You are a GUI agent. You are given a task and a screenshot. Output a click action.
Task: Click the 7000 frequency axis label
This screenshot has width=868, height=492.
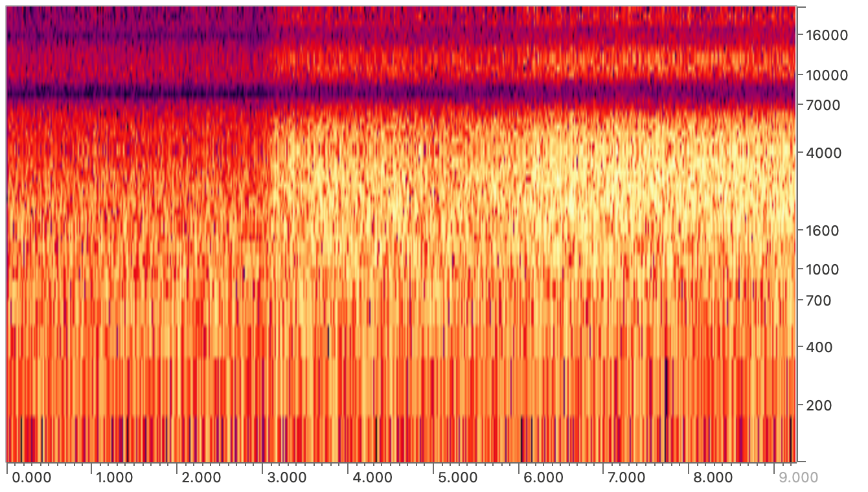click(x=823, y=105)
